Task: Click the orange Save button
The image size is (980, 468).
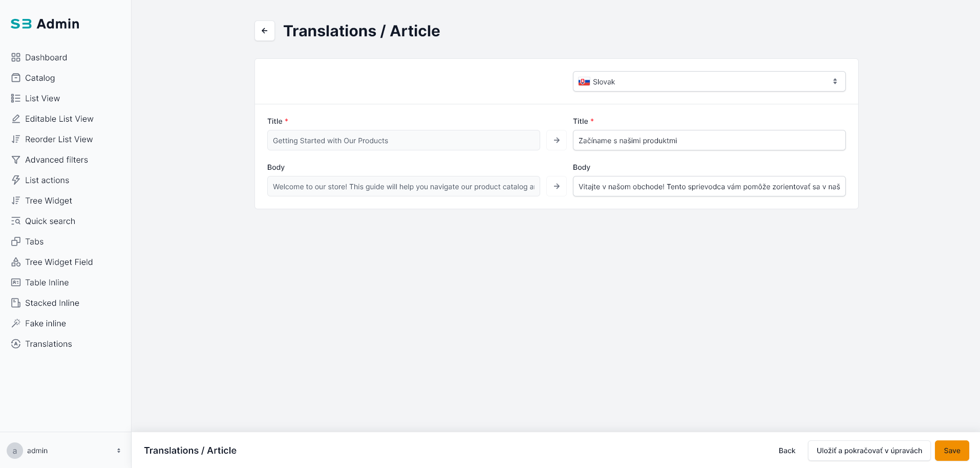Action: [x=951, y=451]
